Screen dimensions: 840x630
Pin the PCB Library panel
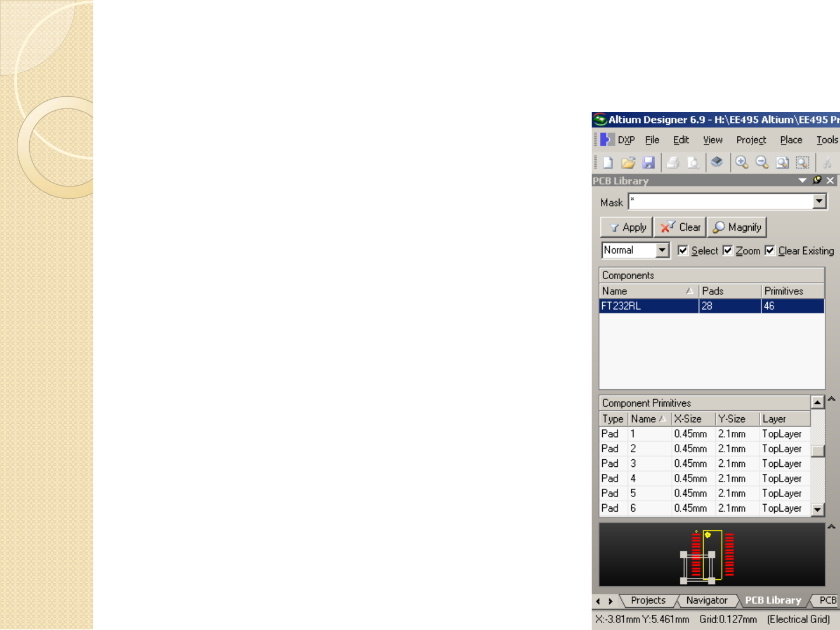coord(817,181)
